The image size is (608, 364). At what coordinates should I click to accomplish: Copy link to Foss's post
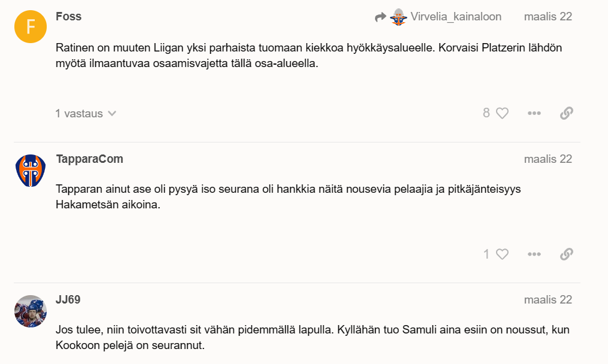[x=567, y=113]
